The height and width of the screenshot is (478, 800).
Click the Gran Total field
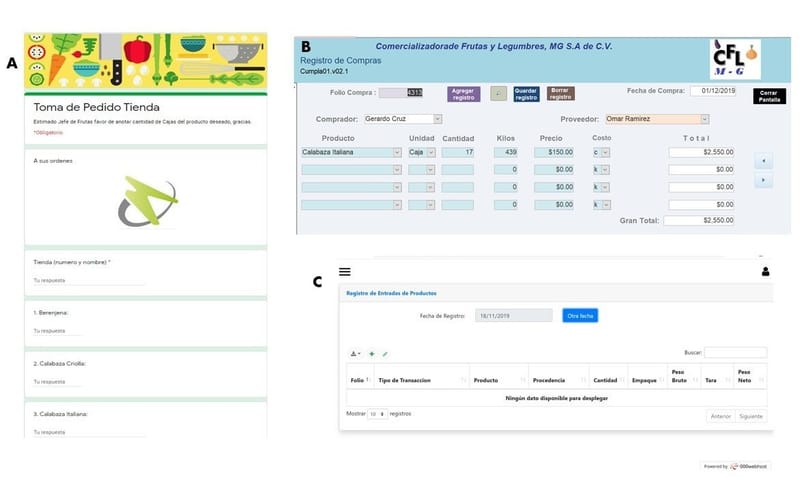(699, 220)
